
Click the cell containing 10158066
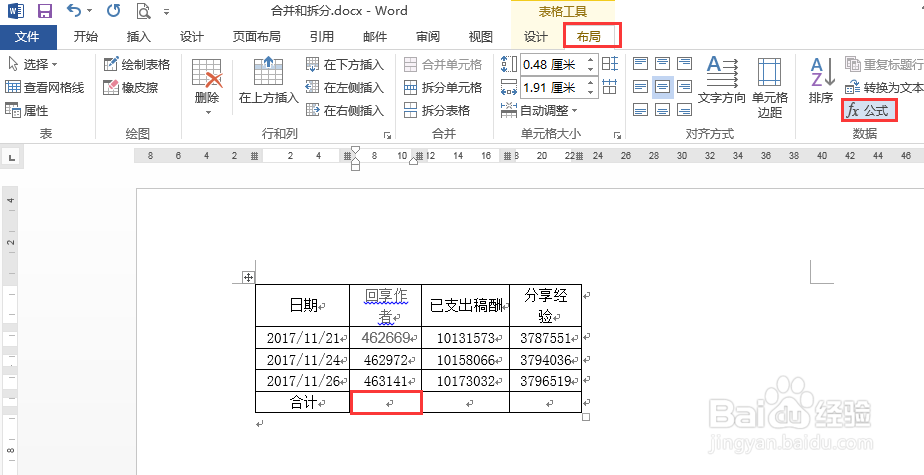click(x=466, y=359)
